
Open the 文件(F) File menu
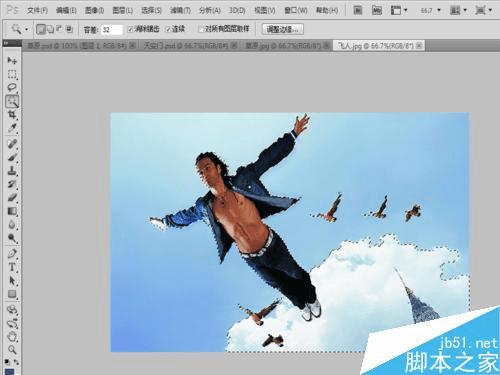click(37, 10)
